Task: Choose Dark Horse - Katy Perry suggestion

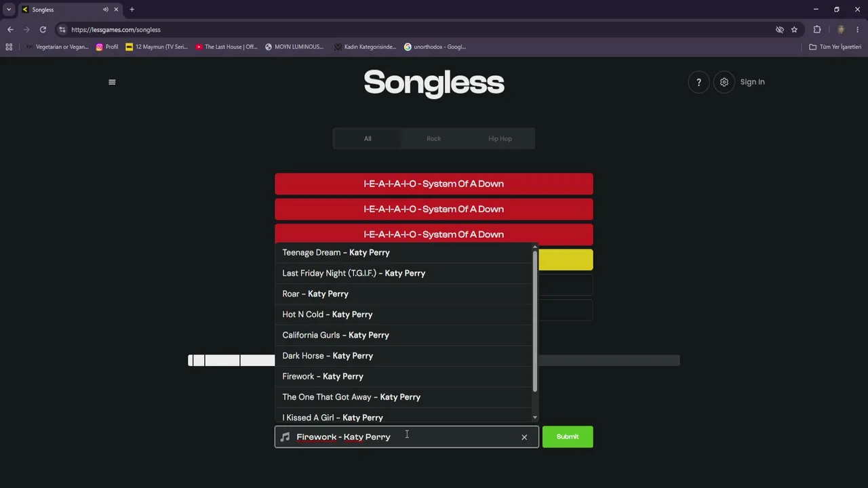Action: coord(404,356)
